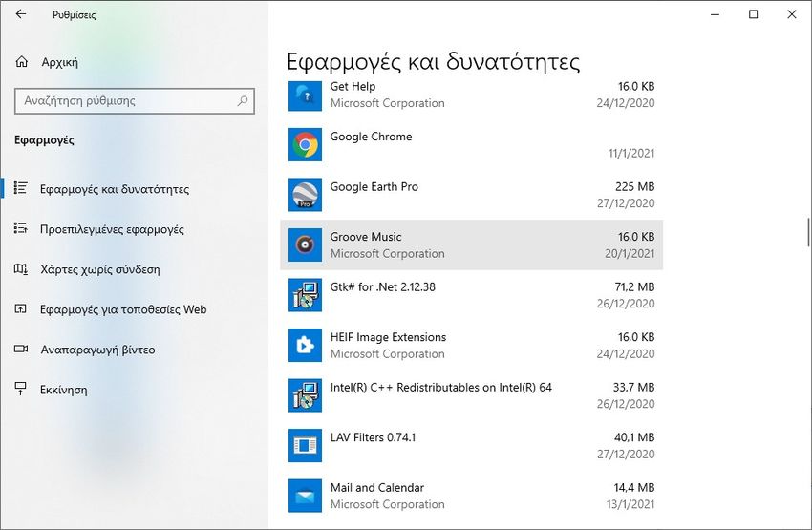Select Intel(R) C++ Redistributables list entry
Viewport: 812px width, 530px height.
471,395
